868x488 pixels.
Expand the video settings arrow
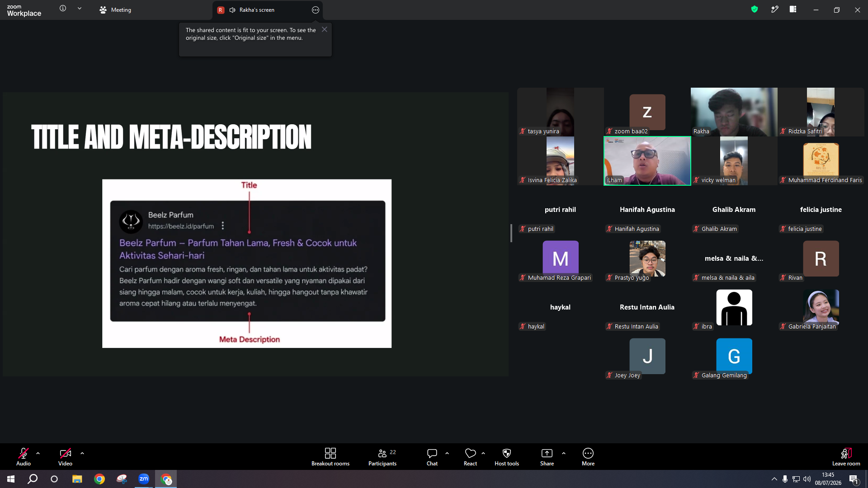coord(82,453)
